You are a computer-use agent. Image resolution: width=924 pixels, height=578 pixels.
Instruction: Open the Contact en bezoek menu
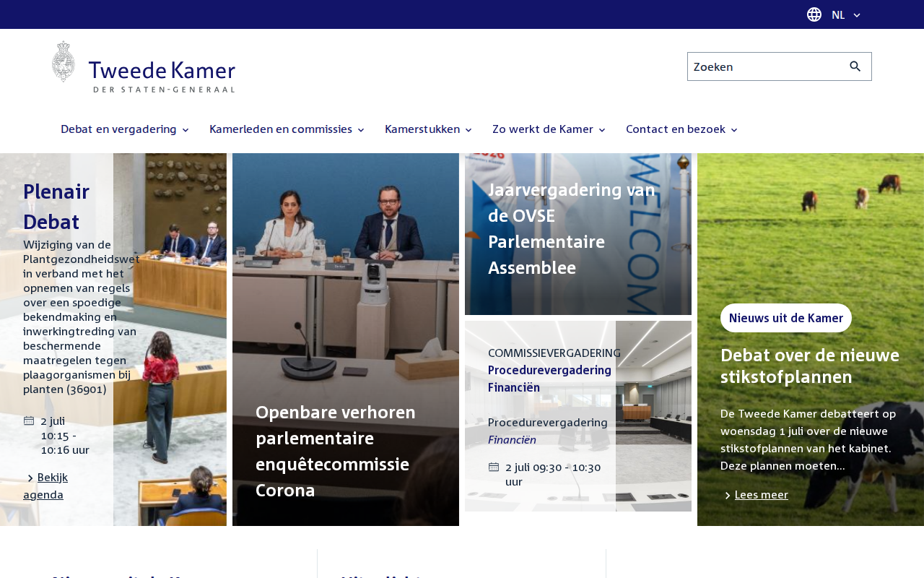coord(682,129)
